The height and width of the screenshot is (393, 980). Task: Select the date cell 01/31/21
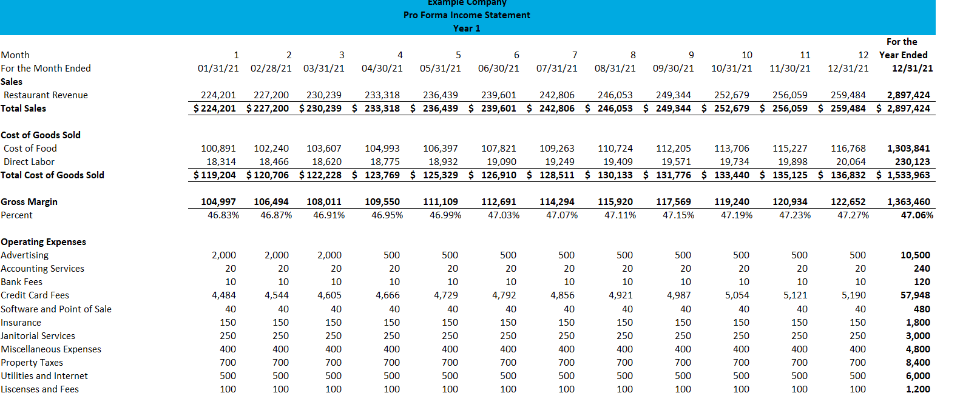coord(218,69)
